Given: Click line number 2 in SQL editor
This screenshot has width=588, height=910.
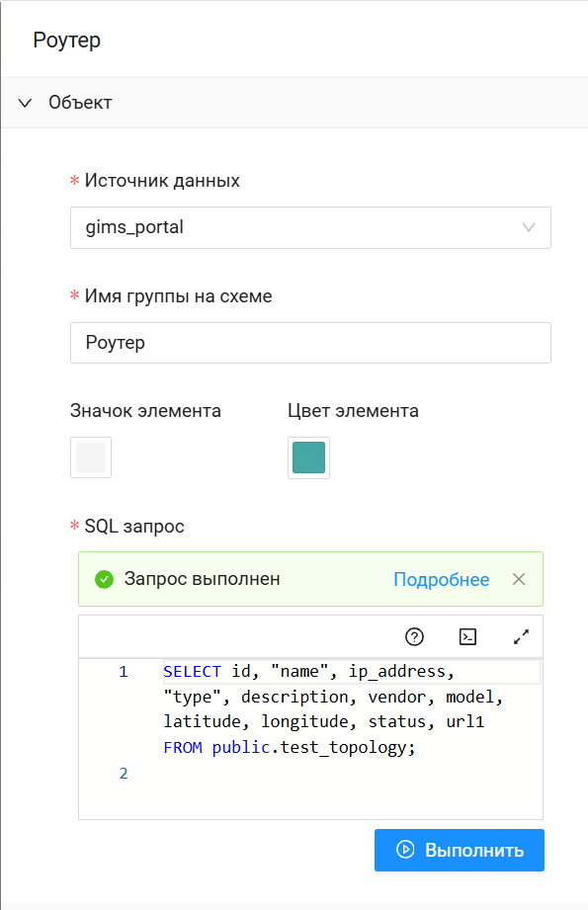Looking at the screenshot, I should 124,773.
